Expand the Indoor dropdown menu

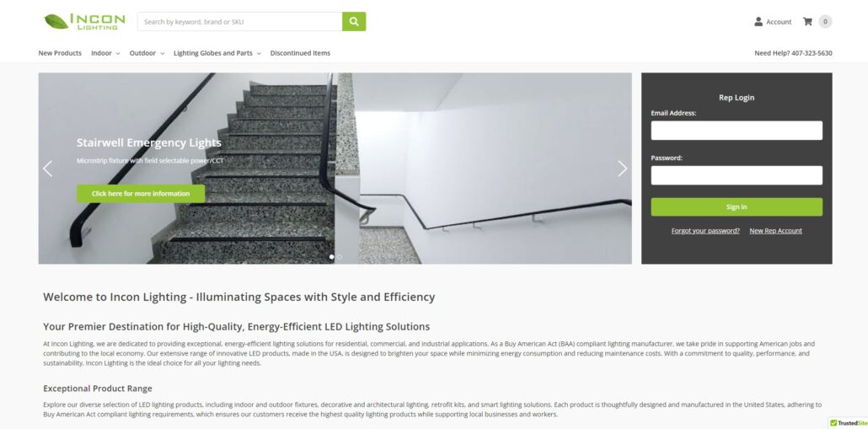(105, 53)
